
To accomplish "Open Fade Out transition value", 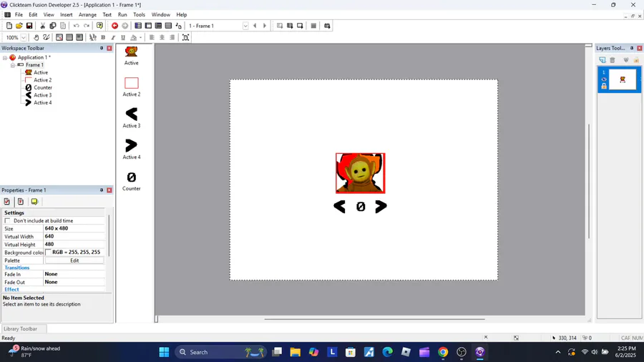I will (x=74, y=282).
